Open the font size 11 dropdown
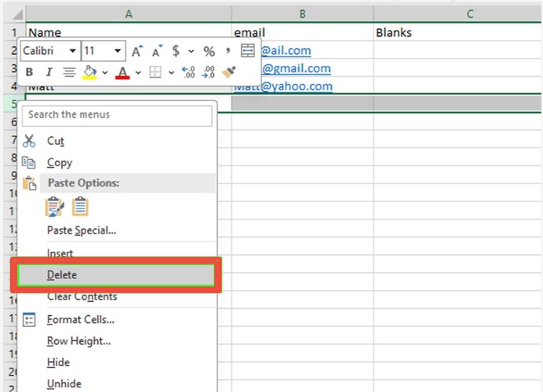Screen dimensions: 543x392 (118, 51)
